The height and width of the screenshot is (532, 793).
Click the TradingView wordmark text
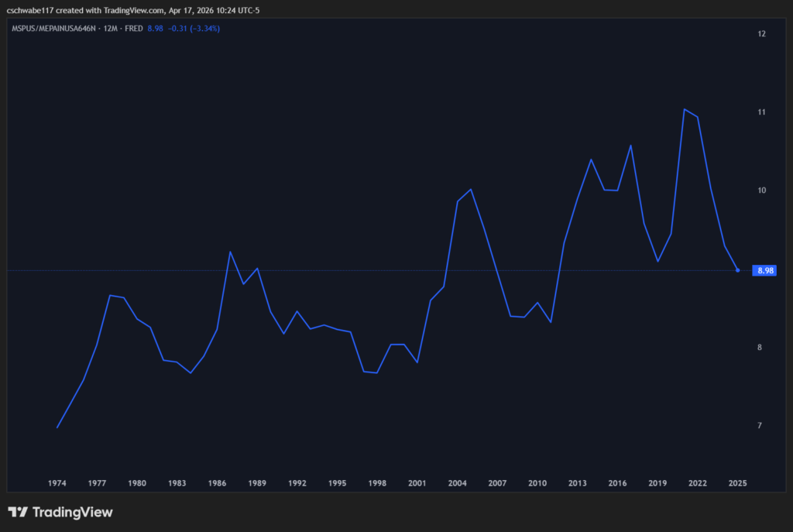click(71, 512)
